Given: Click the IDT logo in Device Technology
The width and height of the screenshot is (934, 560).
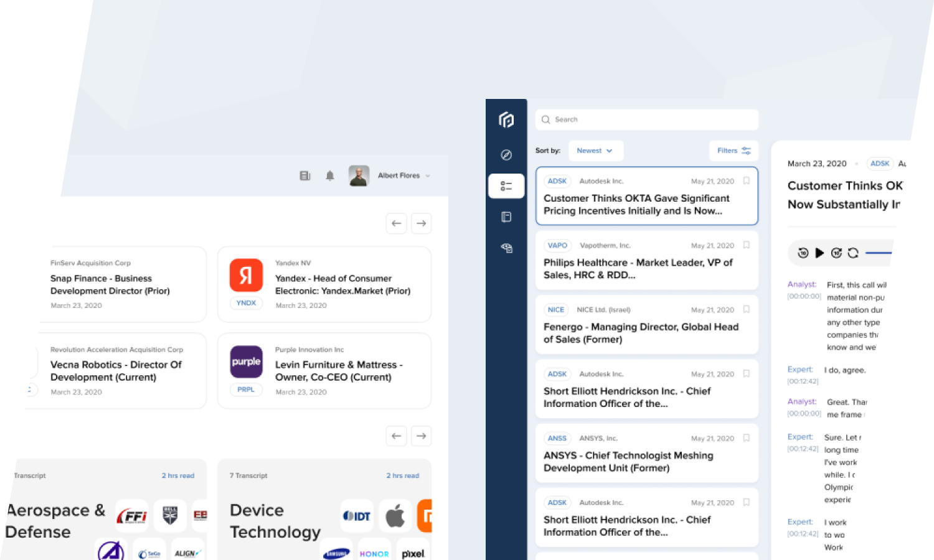Looking at the screenshot, I should (x=357, y=516).
